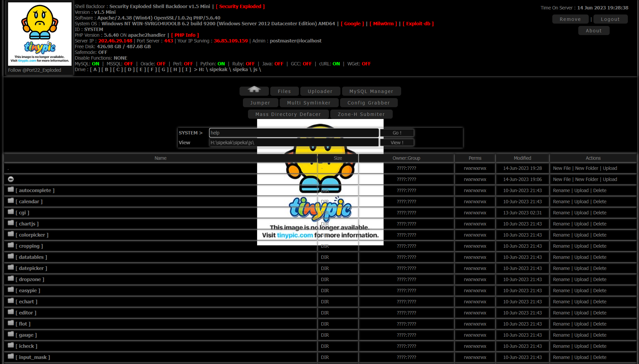Click the datepicker folder icon
The image size is (639, 364).
click(x=11, y=268)
